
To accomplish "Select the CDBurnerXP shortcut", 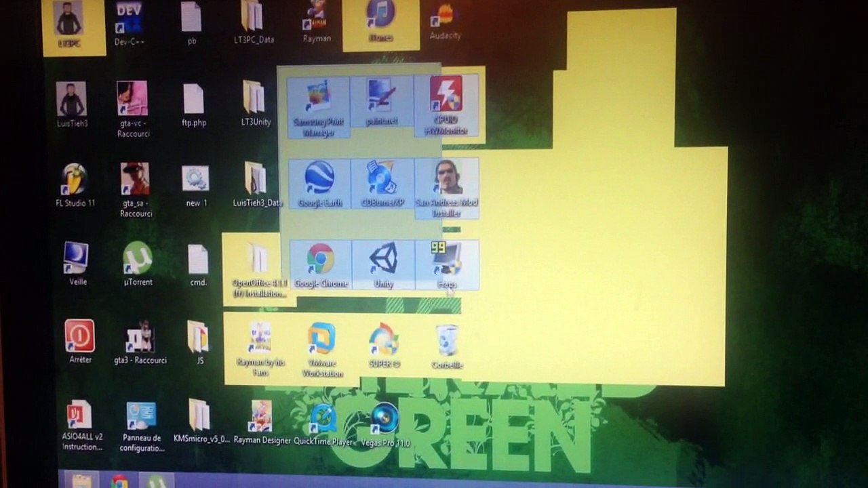I will click(382, 184).
